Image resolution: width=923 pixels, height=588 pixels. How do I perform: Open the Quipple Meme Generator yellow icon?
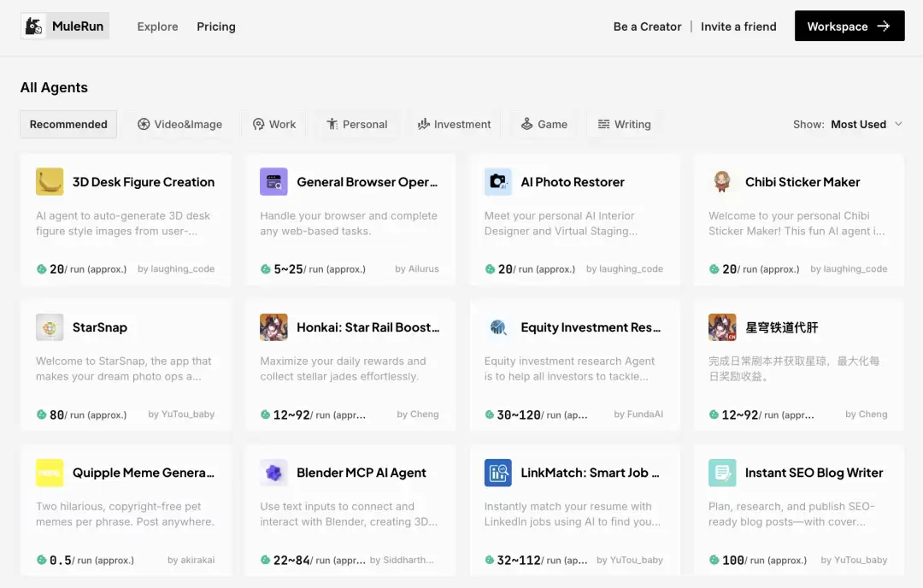pyautogui.click(x=50, y=473)
